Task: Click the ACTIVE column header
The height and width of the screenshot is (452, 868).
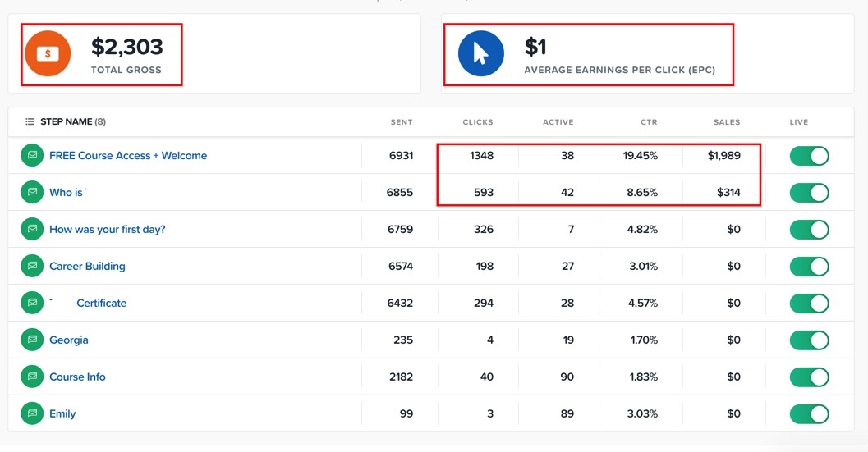Action: [x=558, y=122]
